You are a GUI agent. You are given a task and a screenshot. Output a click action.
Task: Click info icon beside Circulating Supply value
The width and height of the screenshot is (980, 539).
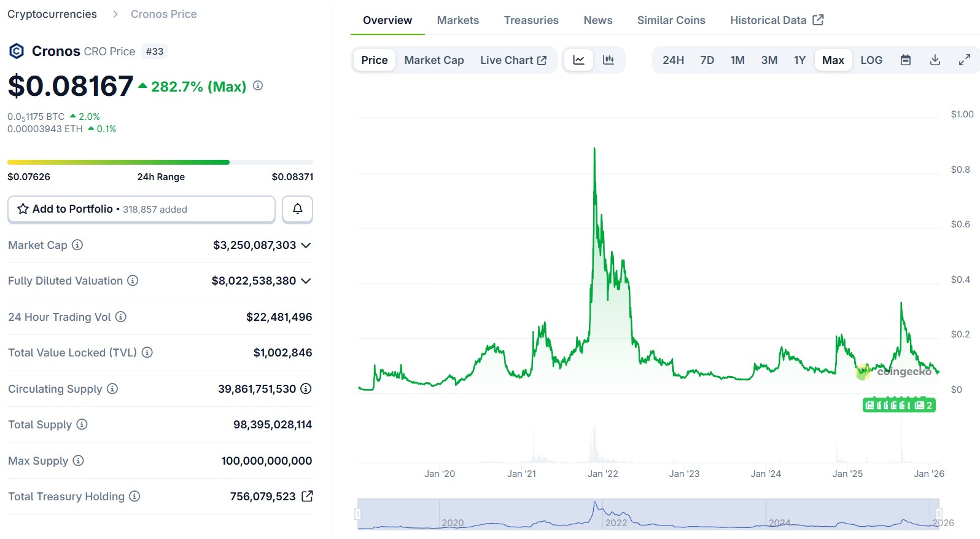point(306,389)
